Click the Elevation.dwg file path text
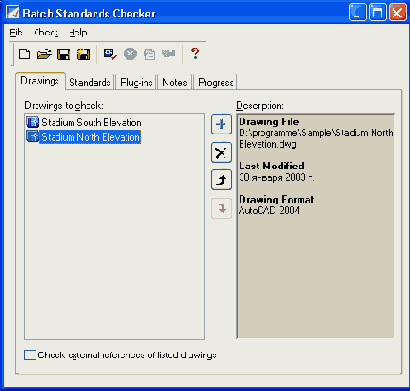 268,144
